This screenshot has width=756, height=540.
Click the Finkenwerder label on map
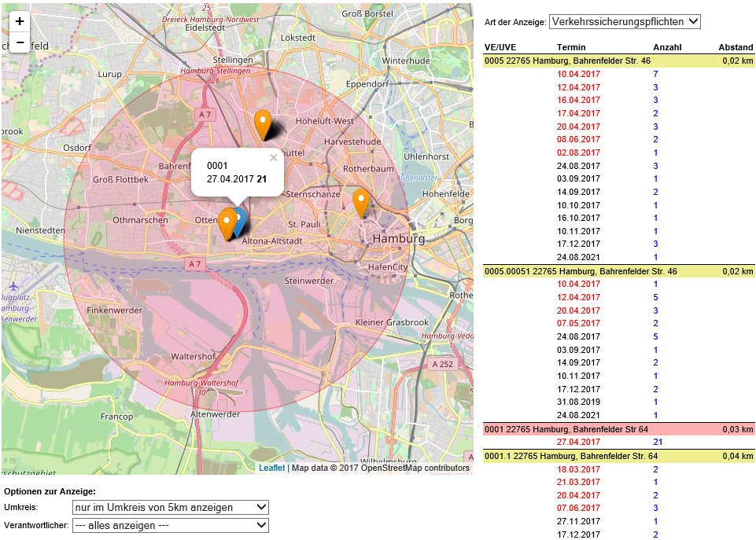click(x=114, y=310)
